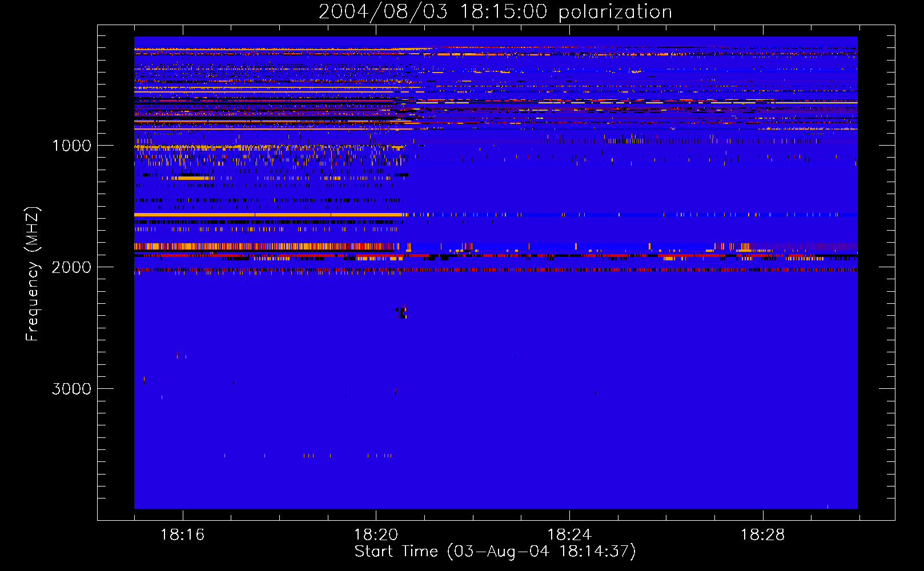924x571 pixels.
Task: Click the 1000 frequency tick label
Action: [71, 146]
